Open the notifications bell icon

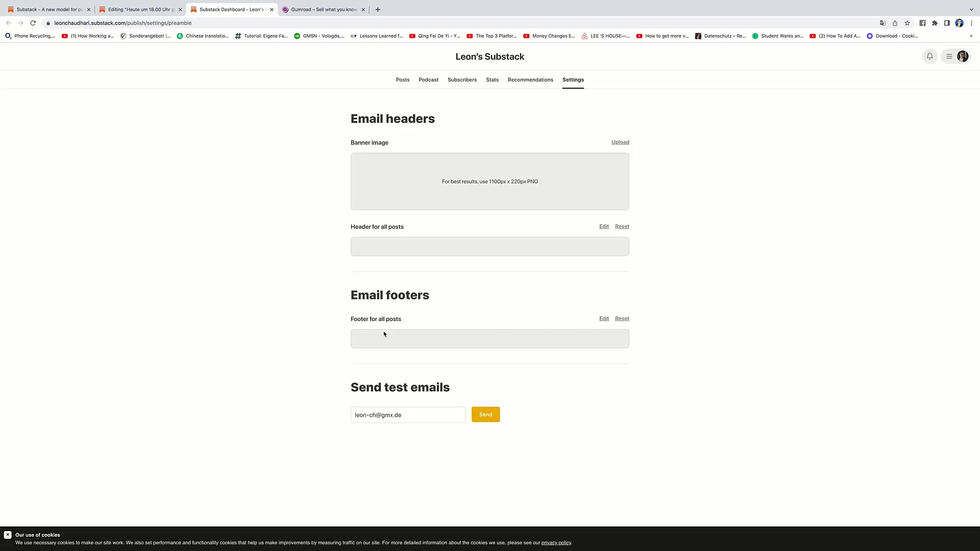[x=929, y=57]
